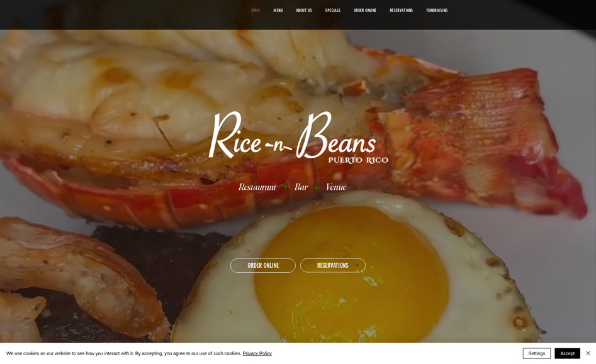Accept the cookie policy
Screen dimensions: 596x364
coord(568,353)
